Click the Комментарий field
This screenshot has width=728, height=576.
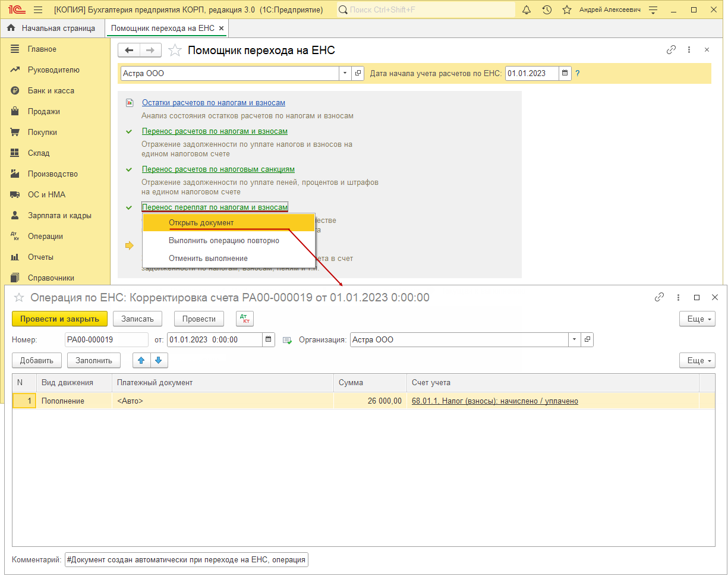(x=186, y=560)
